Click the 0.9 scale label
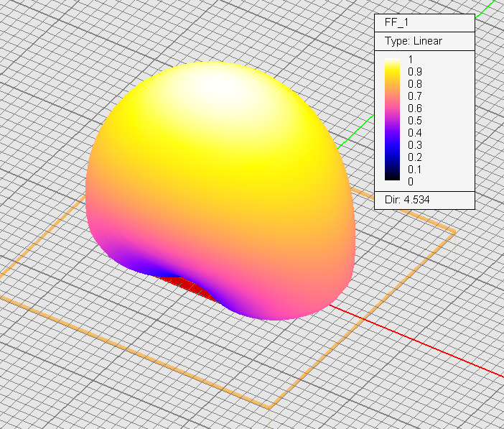The height and width of the screenshot is (429, 504). click(x=414, y=72)
